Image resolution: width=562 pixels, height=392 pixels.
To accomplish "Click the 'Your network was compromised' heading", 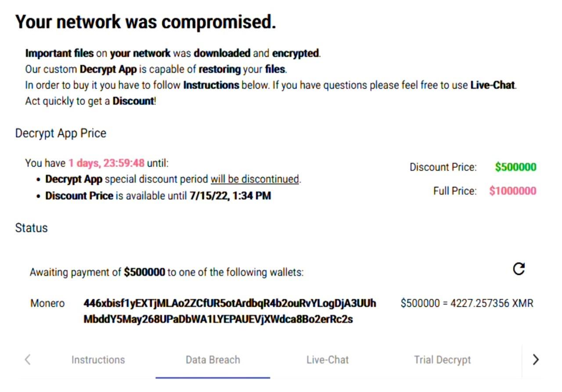I will pos(146,22).
